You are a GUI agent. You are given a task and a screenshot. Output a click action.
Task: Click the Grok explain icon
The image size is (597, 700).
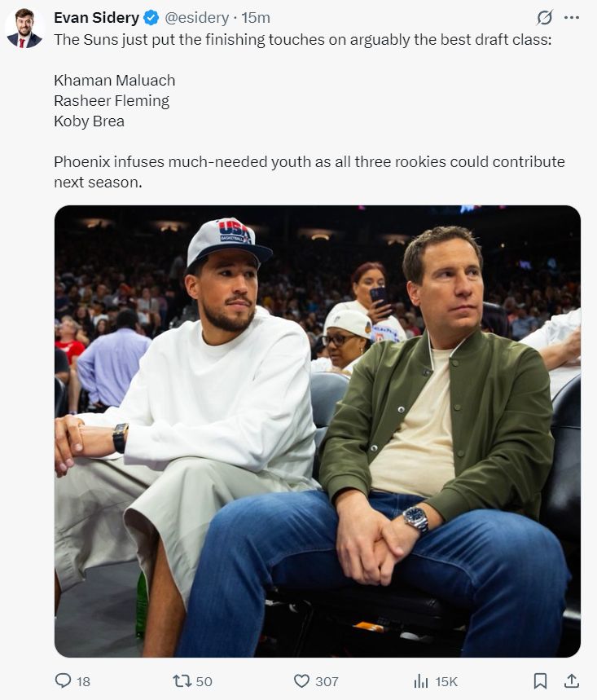point(545,18)
